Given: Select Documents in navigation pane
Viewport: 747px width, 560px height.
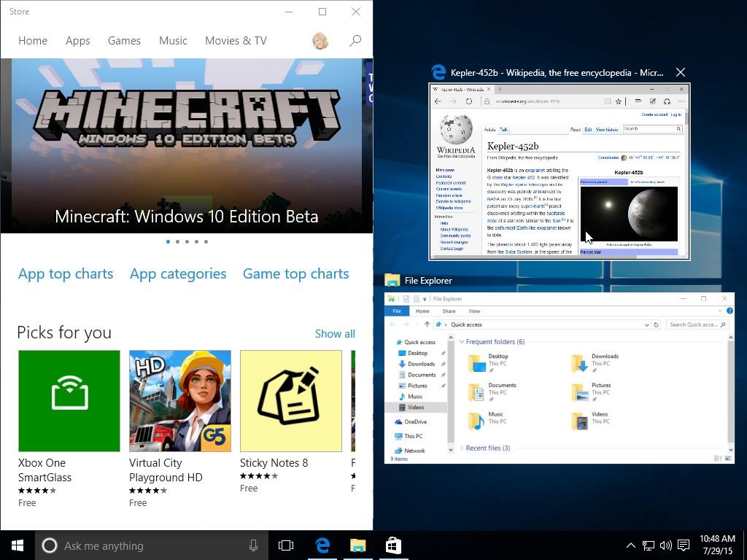Looking at the screenshot, I should click(417, 375).
